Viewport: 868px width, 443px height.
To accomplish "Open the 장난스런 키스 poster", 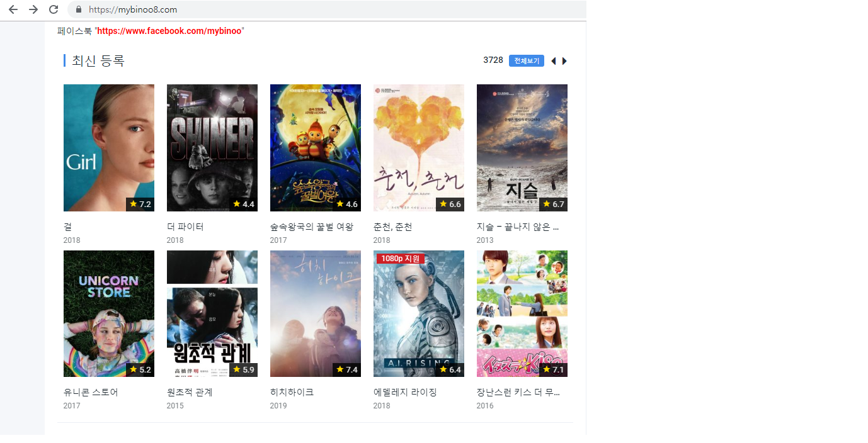I will 522,313.
